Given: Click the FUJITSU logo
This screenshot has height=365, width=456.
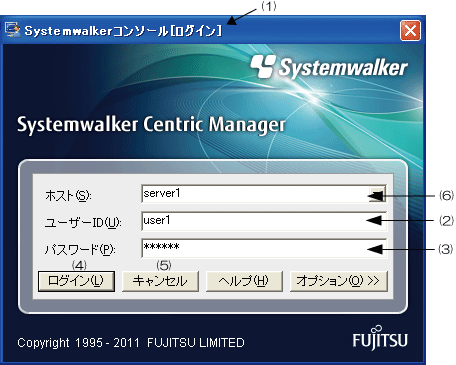Looking at the screenshot, I should coord(380,337).
